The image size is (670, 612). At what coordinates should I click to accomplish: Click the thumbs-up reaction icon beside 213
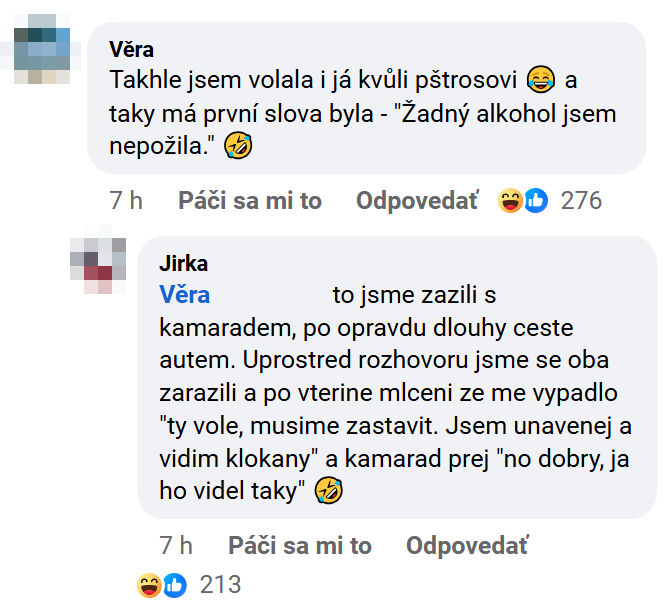(174, 583)
